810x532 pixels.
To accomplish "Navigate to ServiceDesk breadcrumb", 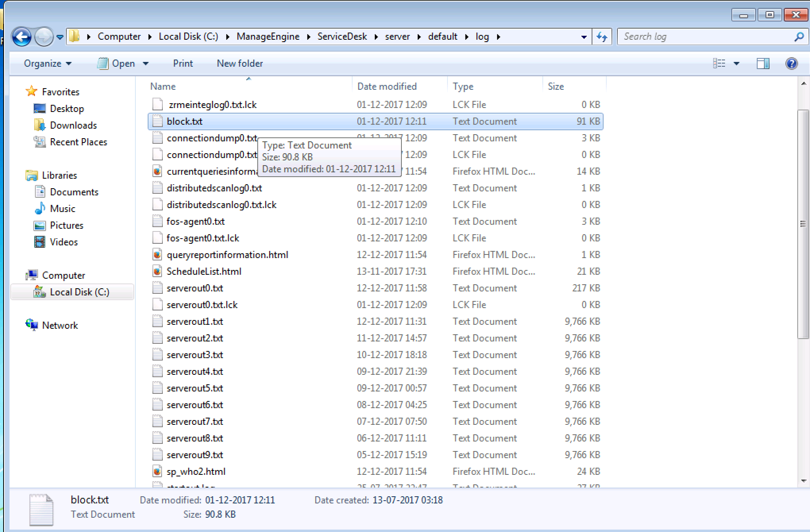I will 342,37.
